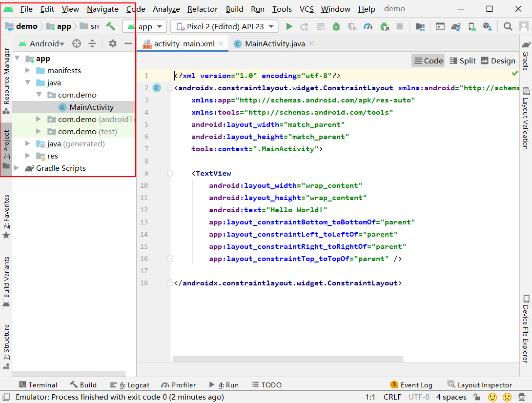Click the CRLF line separator indicator

(x=392, y=397)
